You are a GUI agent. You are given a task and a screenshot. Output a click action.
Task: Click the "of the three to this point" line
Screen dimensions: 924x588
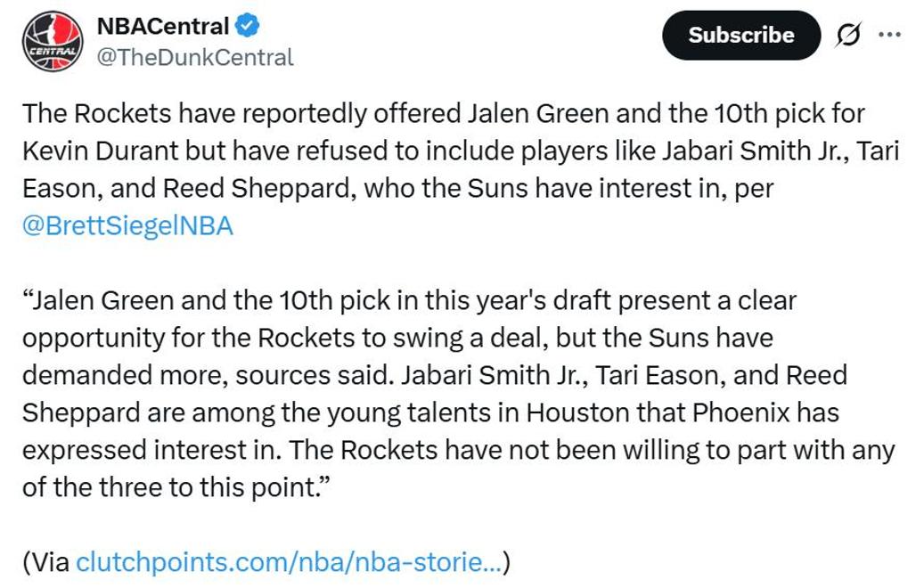[x=175, y=488]
